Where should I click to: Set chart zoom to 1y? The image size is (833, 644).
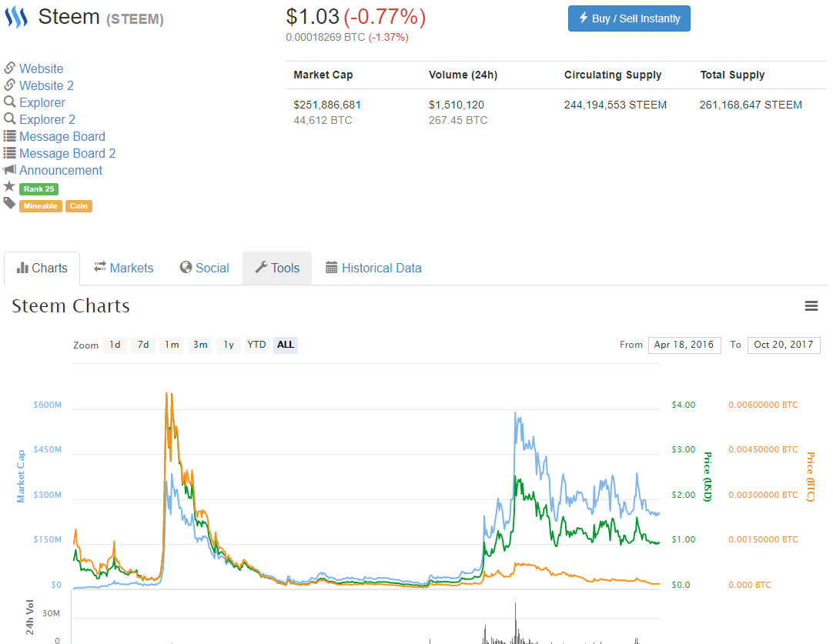[x=229, y=345]
